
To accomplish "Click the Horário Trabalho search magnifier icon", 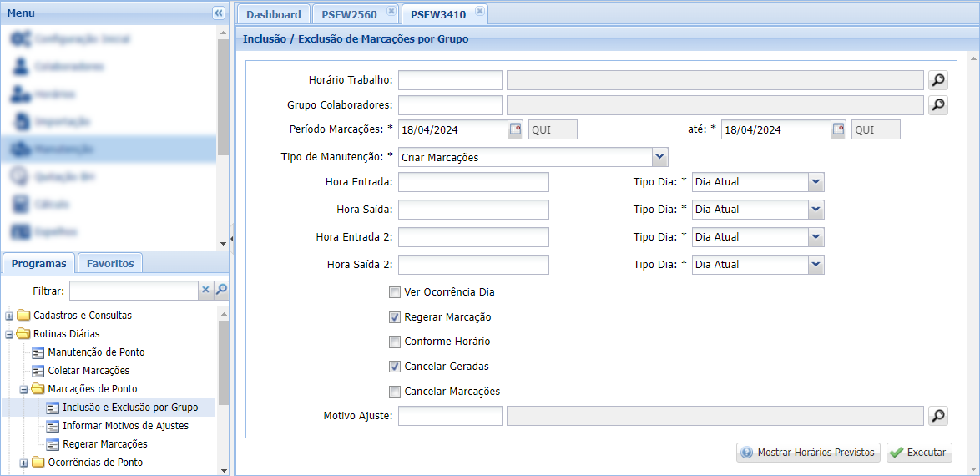I will [938, 80].
